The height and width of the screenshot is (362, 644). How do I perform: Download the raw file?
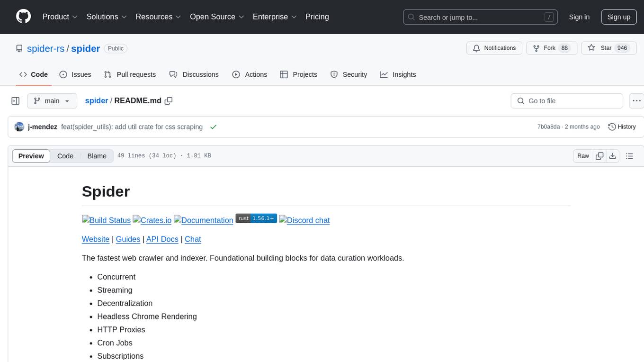click(x=612, y=156)
